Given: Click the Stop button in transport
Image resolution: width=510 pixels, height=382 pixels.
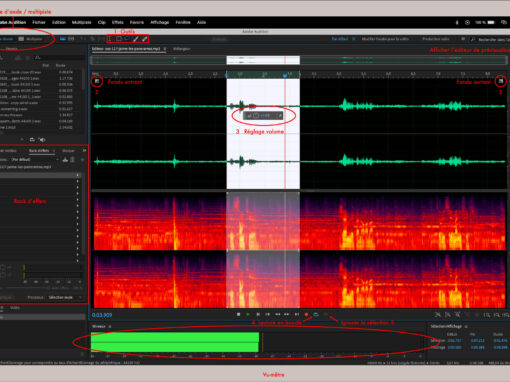Looking at the screenshot, I should [238, 314].
